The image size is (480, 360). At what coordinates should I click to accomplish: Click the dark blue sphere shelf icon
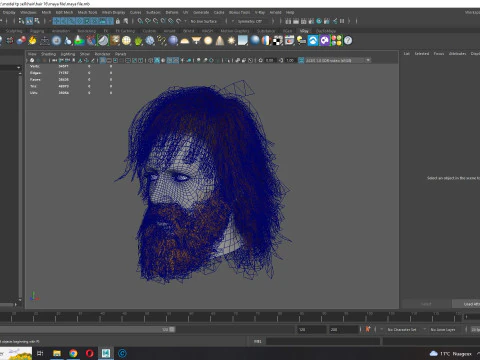point(173,41)
